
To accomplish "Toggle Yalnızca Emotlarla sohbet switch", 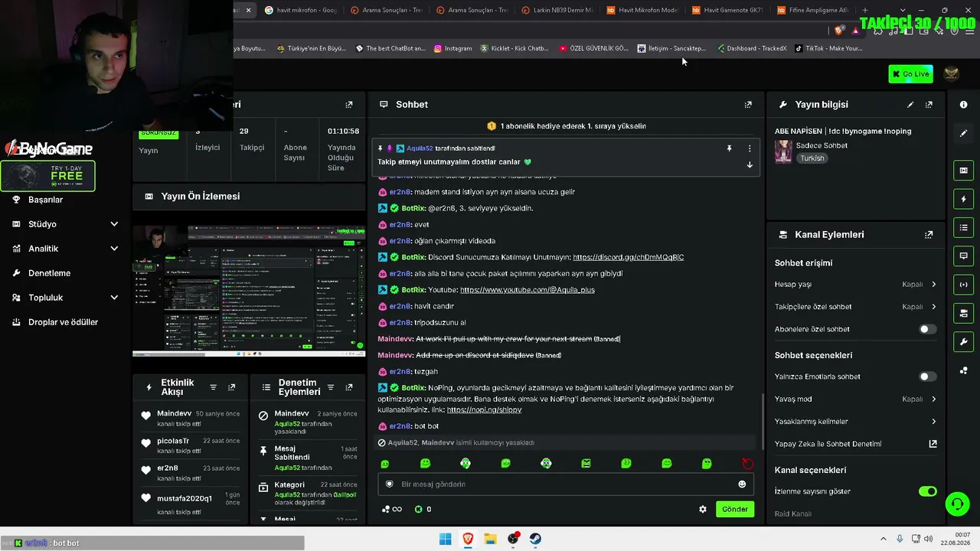I will 927,377.
